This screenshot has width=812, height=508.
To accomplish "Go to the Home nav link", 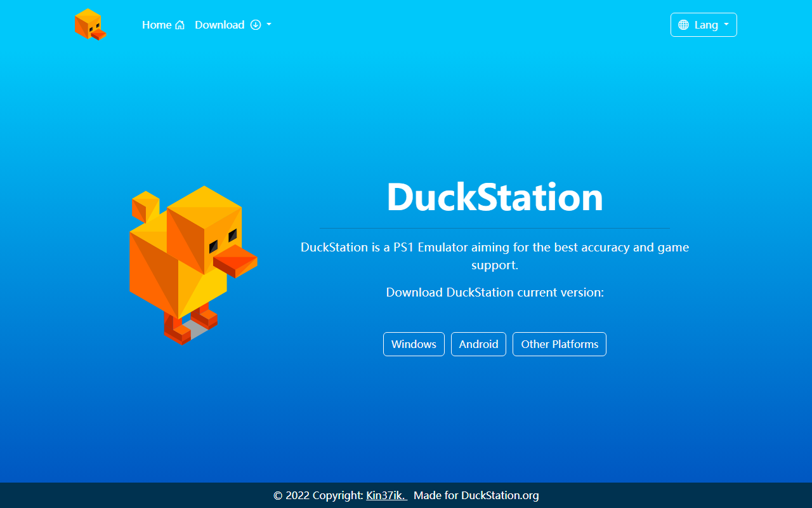I will pyautogui.click(x=164, y=25).
